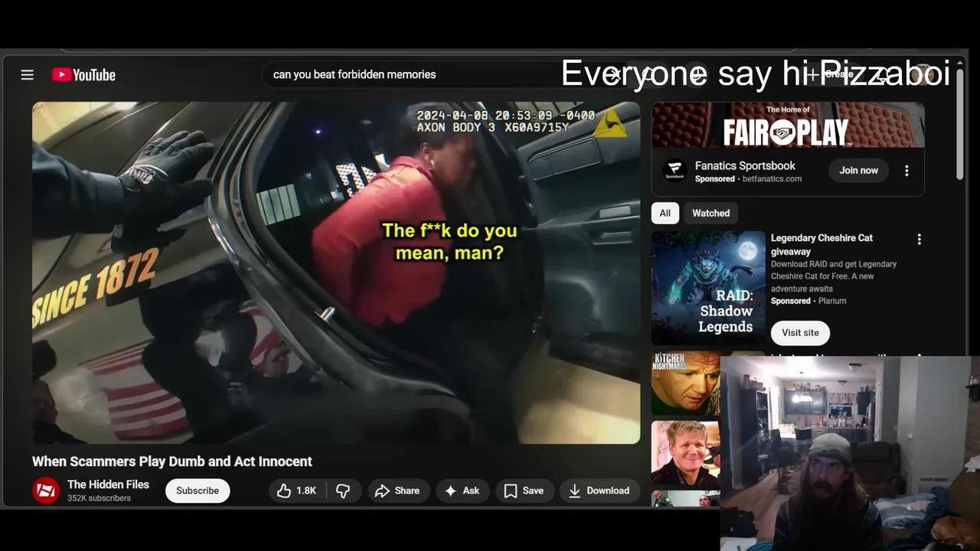Open the Fair Play Fanatics ad banner
This screenshot has height=551, width=980.
788,125
